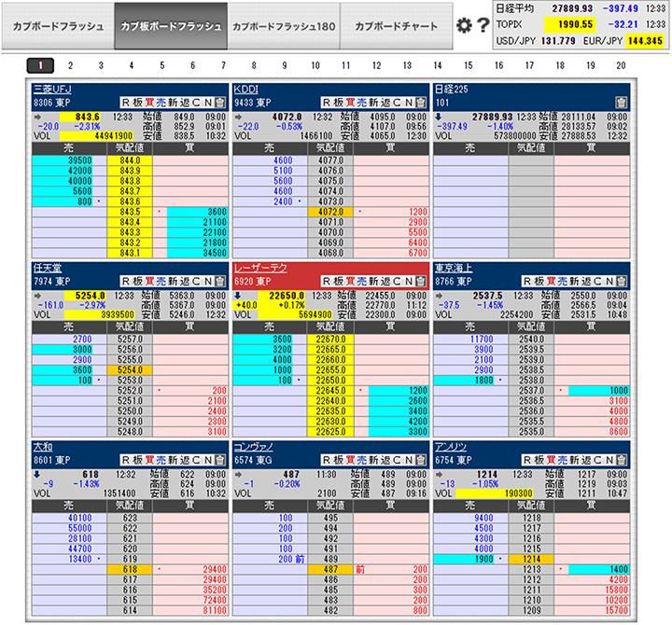Click trash icon in 日経225 panel
The height and width of the screenshot is (625, 672).
click(621, 103)
